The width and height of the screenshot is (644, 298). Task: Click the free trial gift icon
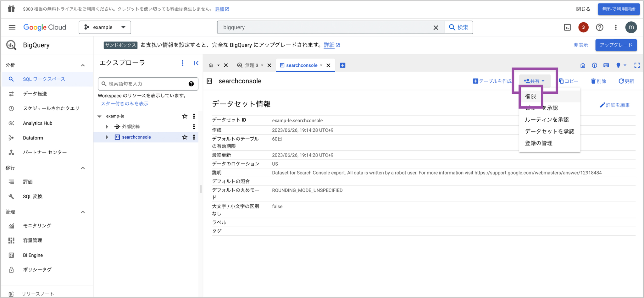(x=11, y=9)
